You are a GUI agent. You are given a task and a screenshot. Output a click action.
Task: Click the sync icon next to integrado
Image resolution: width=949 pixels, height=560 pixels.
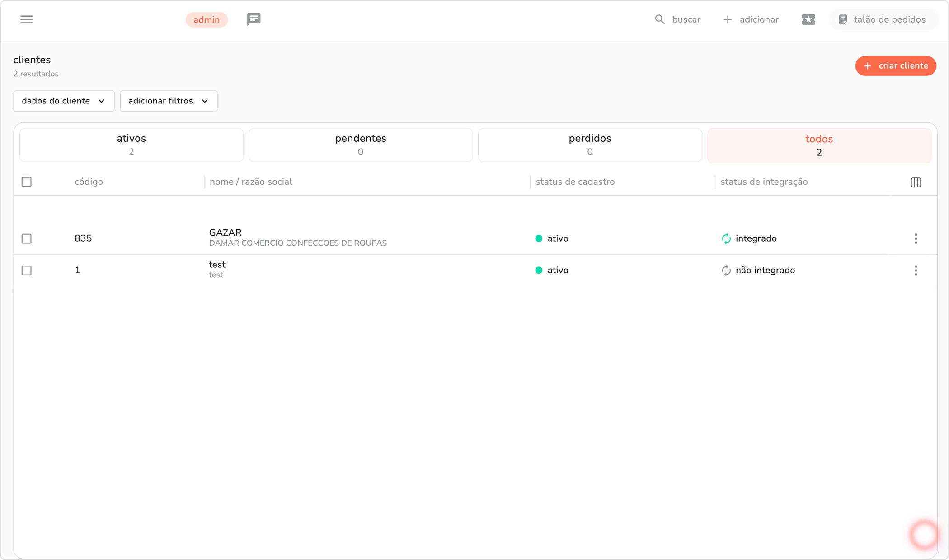point(726,238)
